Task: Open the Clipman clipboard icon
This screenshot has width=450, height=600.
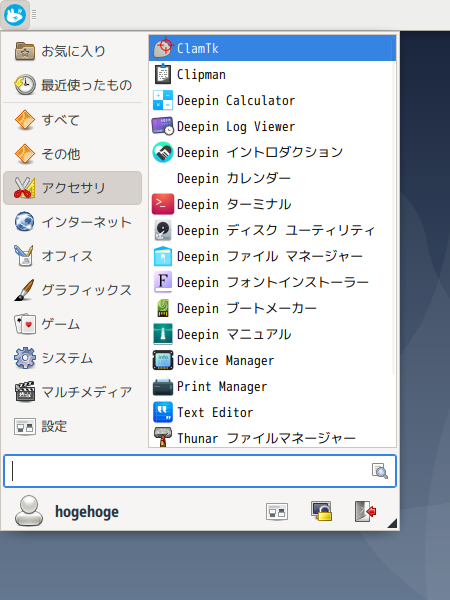Action: 163,74
